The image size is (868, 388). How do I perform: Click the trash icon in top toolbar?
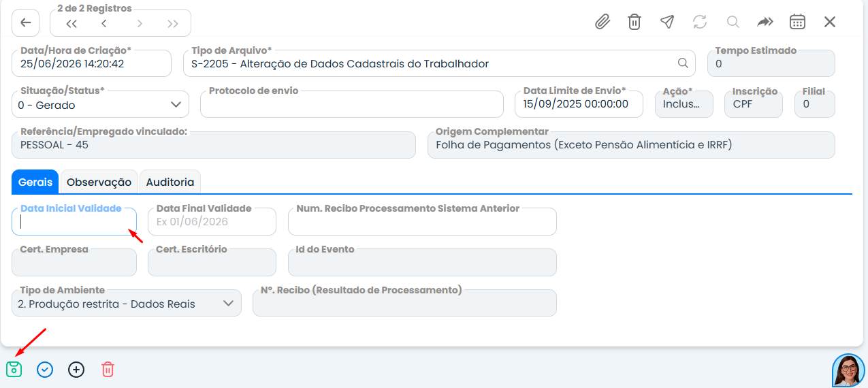tap(634, 22)
